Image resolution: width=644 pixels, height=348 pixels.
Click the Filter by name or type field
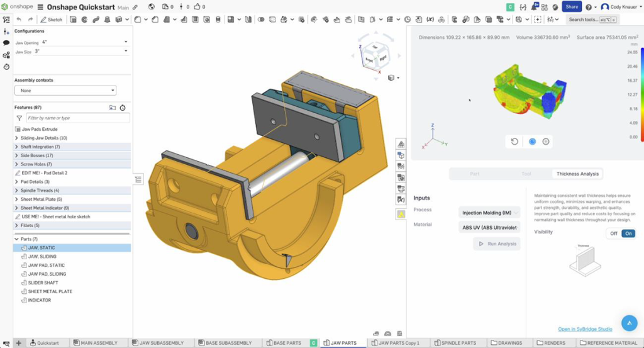click(78, 118)
